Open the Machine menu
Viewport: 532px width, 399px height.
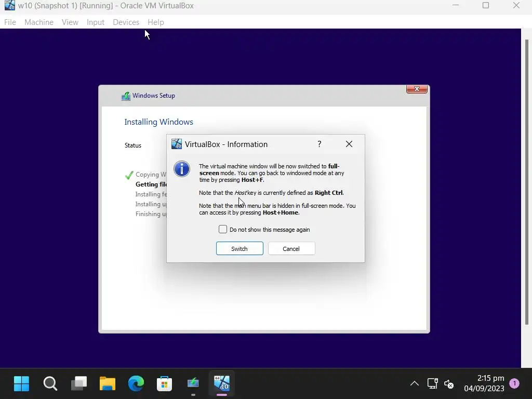point(38,22)
